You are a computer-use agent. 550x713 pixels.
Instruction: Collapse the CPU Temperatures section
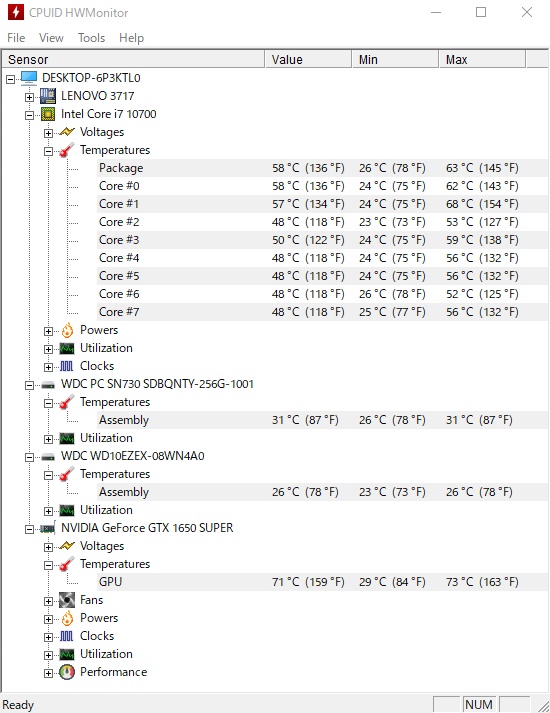coord(49,151)
